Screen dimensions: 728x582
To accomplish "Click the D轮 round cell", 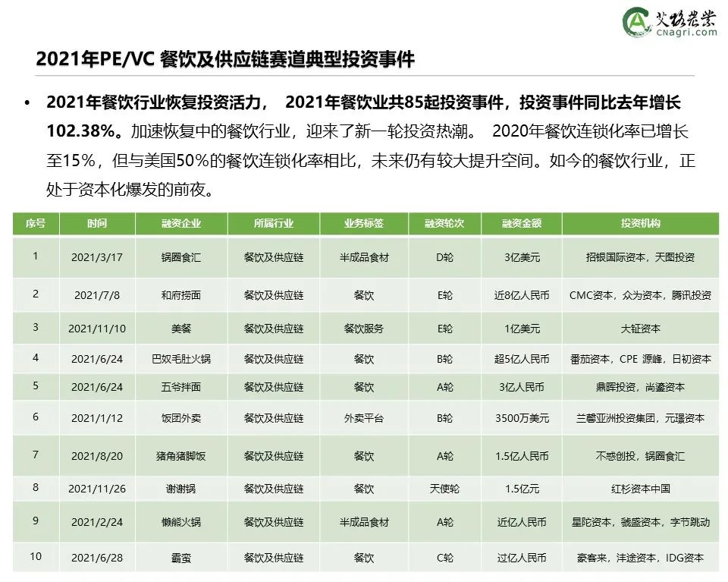I will pyautogui.click(x=445, y=257).
